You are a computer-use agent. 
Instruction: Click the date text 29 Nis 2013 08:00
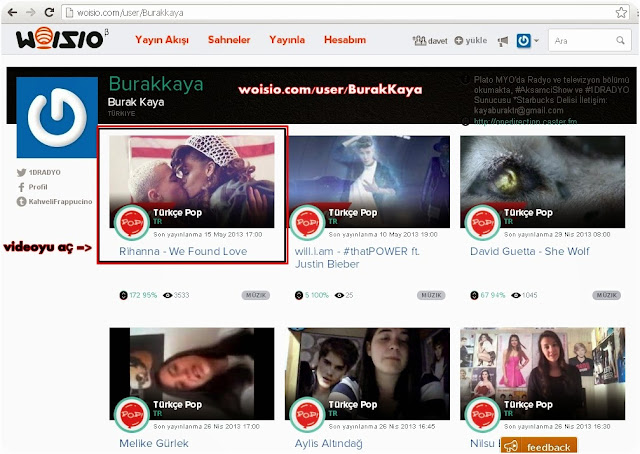pyautogui.click(x=583, y=234)
